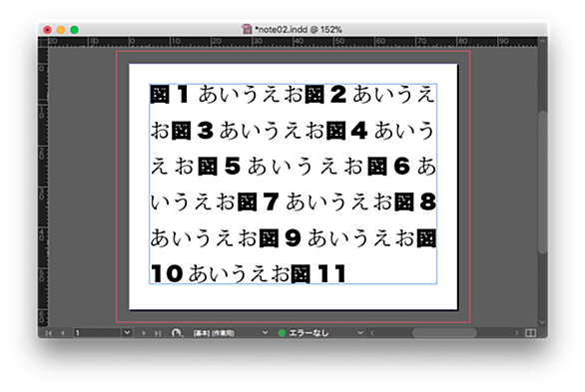The width and height of the screenshot is (585, 392).
Task: Click the bold number 11 in text
Action: click(x=331, y=274)
